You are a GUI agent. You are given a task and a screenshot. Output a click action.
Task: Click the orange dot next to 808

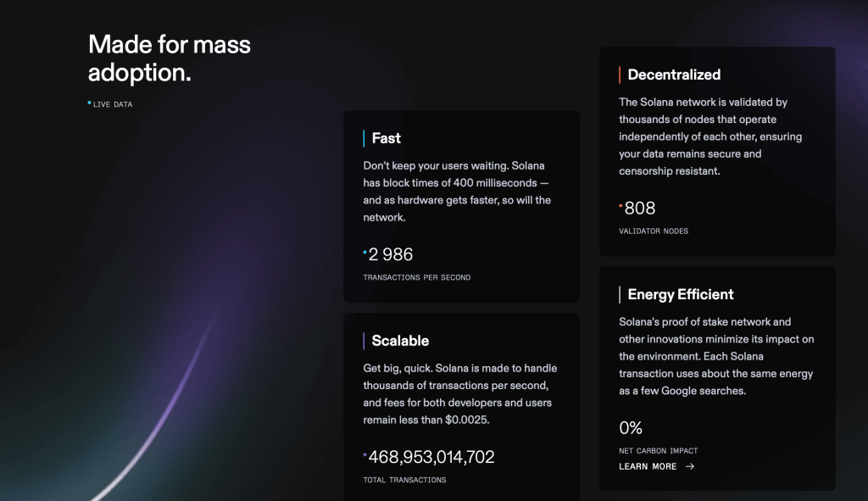click(x=620, y=205)
